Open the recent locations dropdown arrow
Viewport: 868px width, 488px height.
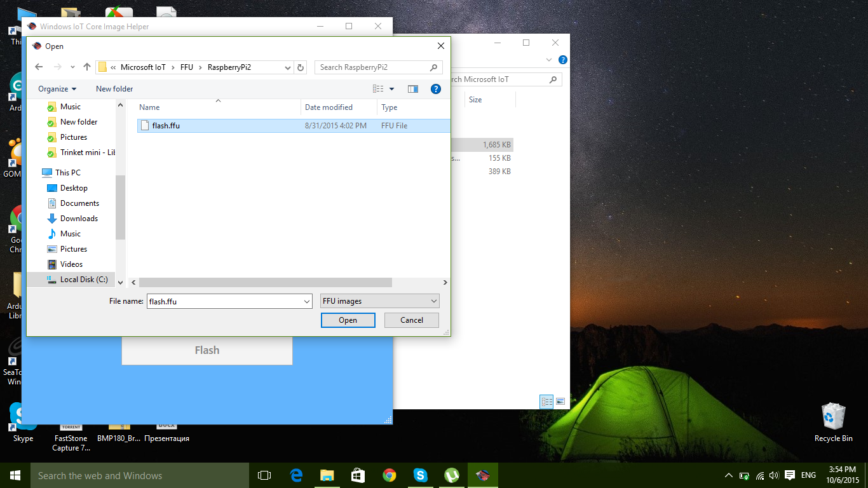pyautogui.click(x=72, y=67)
